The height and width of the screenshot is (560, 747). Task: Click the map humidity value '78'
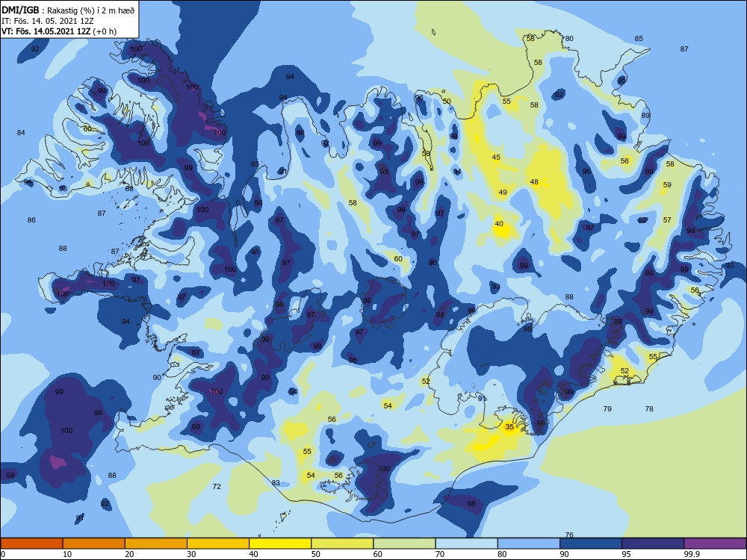click(x=649, y=408)
